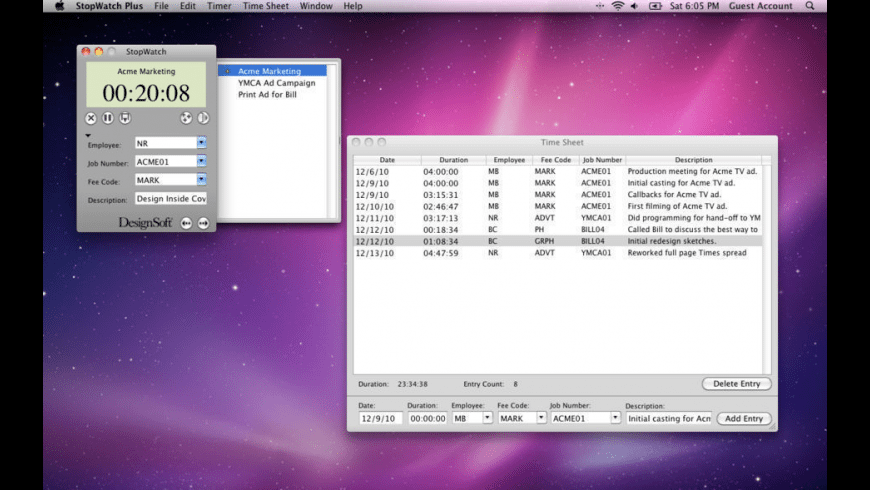Open the Job Number dropdown in StopWatch

pyautogui.click(x=201, y=161)
